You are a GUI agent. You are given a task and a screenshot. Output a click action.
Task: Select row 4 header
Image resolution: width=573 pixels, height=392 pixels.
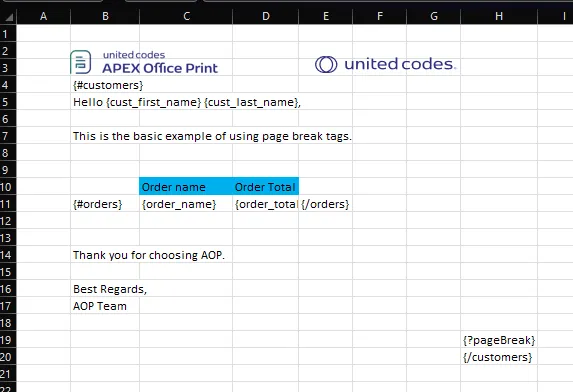8,85
